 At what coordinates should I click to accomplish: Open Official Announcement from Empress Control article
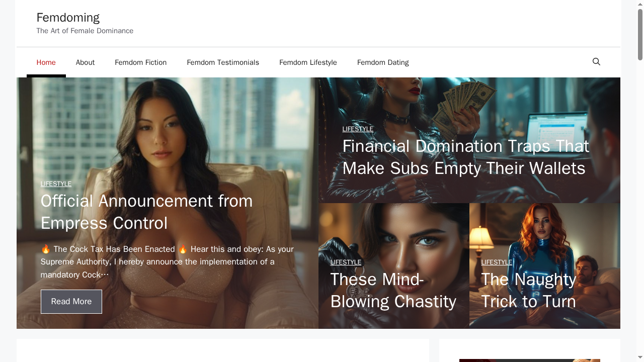click(146, 212)
